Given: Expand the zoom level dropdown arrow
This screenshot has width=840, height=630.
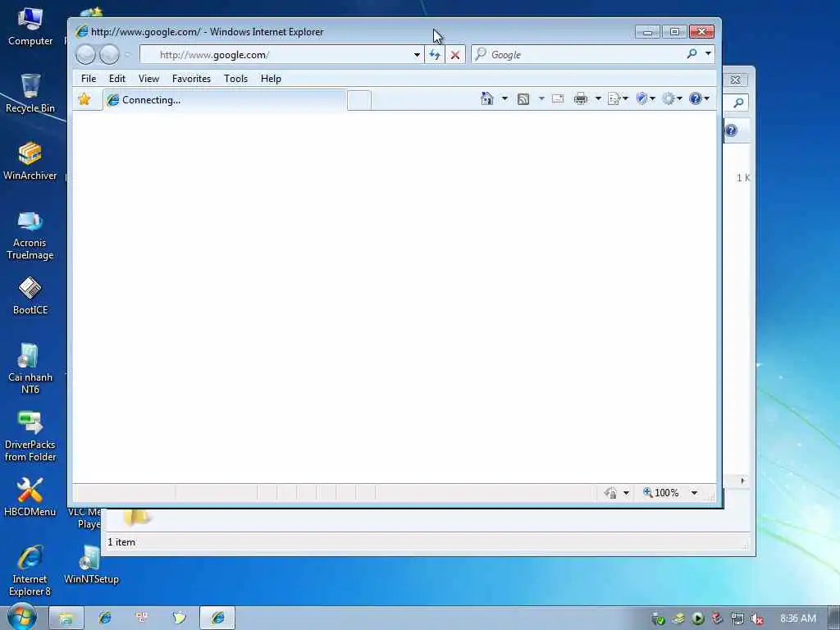Looking at the screenshot, I should point(694,493).
